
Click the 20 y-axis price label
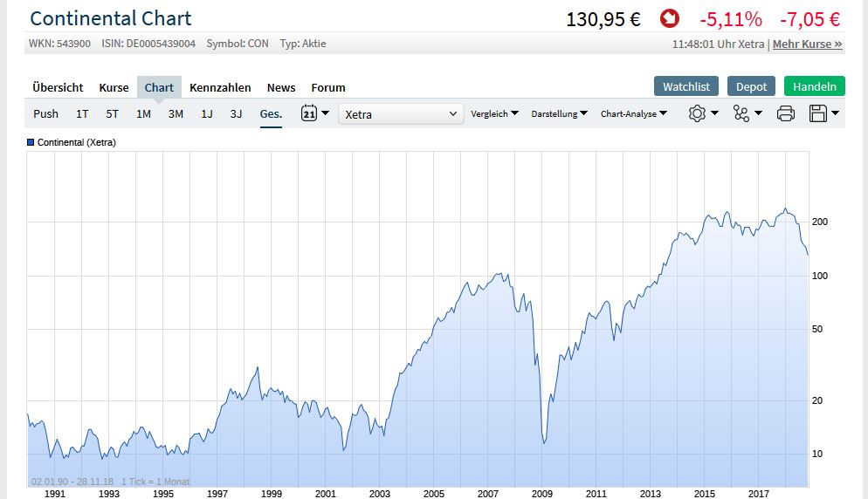(x=817, y=400)
